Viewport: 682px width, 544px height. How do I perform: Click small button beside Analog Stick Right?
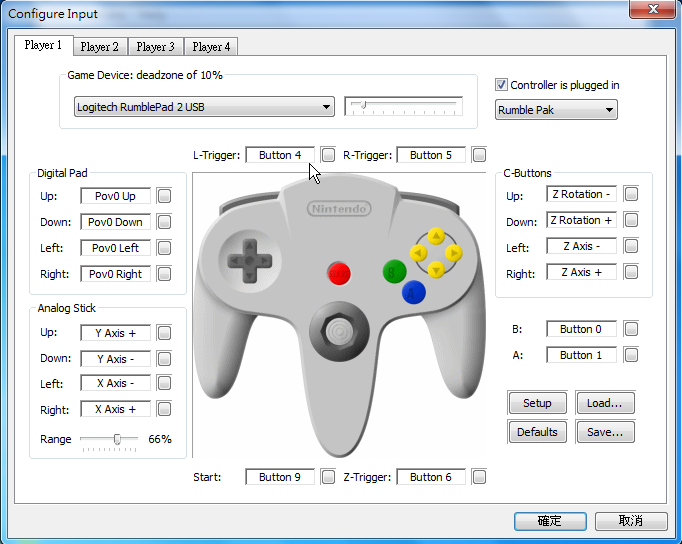[164, 409]
